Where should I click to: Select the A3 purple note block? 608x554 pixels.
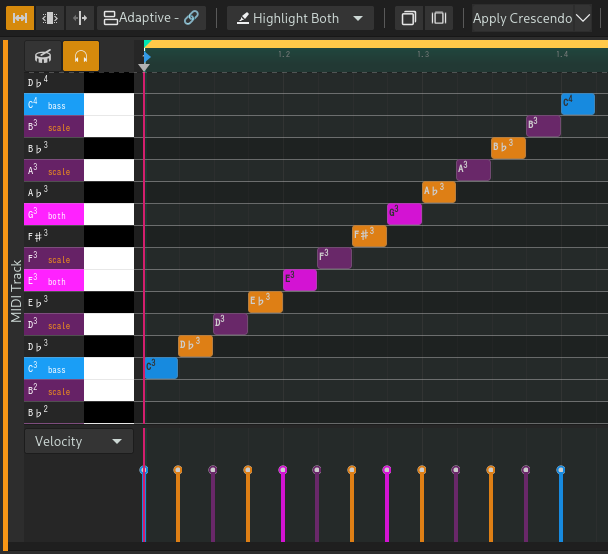473,170
